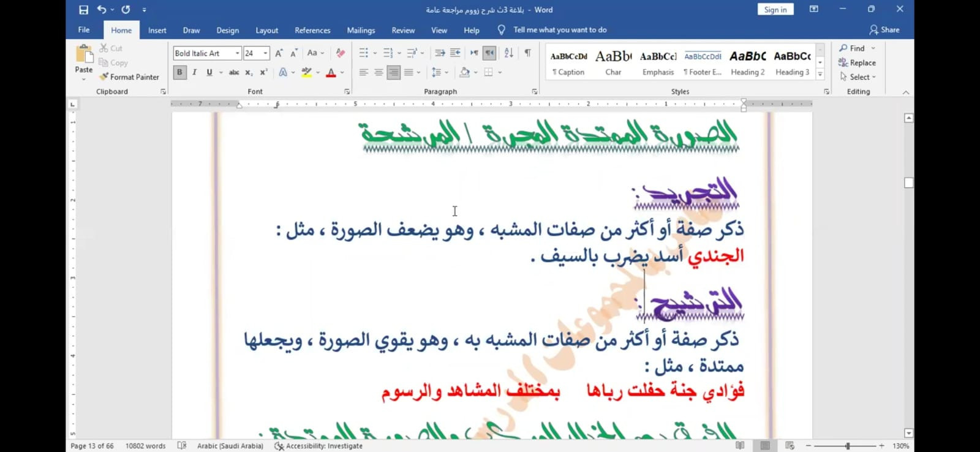Decrease paragraph indent

coord(440,53)
